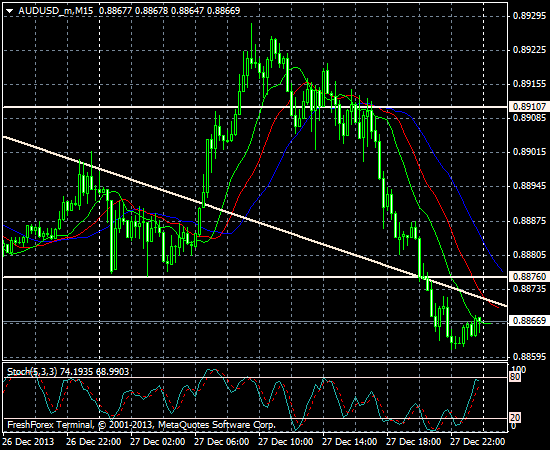The height and width of the screenshot is (450, 550).
Task: Click the 0.88875 price axis value
Action: pos(529,221)
